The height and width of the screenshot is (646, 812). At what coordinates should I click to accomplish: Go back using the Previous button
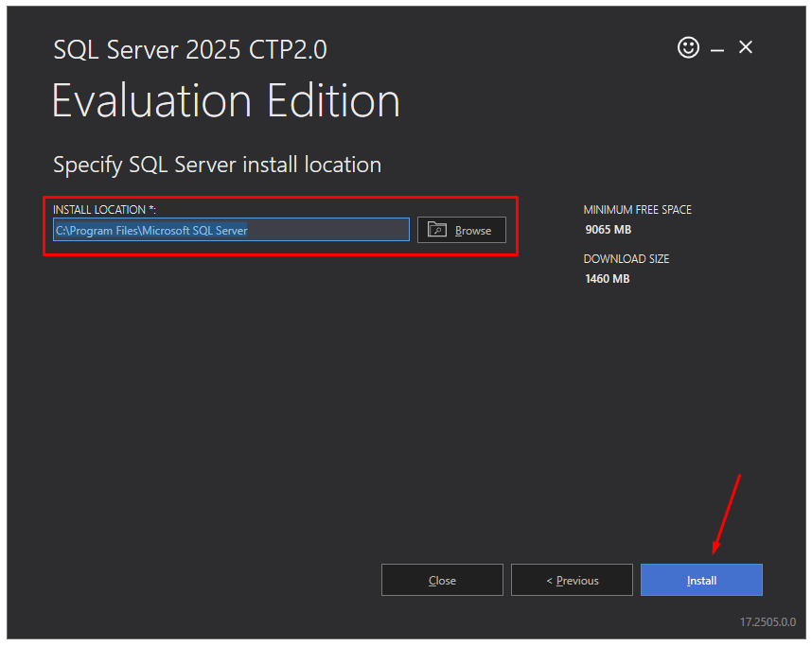572,580
